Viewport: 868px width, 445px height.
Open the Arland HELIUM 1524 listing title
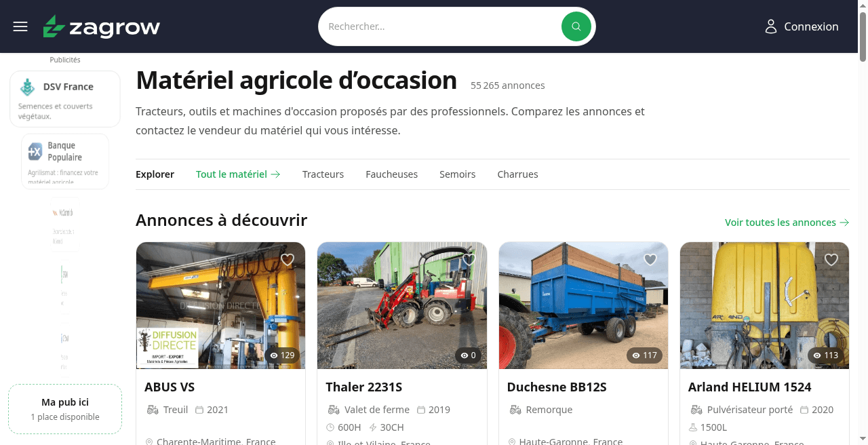click(x=749, y=387)
